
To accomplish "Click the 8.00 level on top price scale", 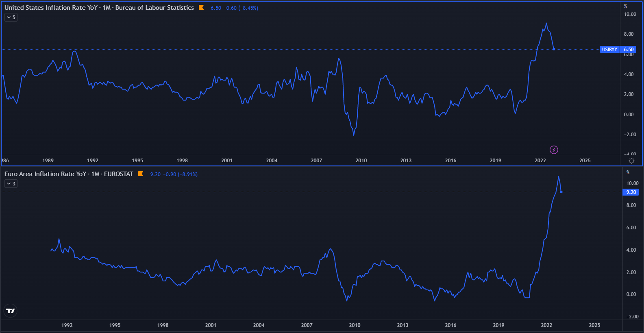I will click(x=629, y=34).
